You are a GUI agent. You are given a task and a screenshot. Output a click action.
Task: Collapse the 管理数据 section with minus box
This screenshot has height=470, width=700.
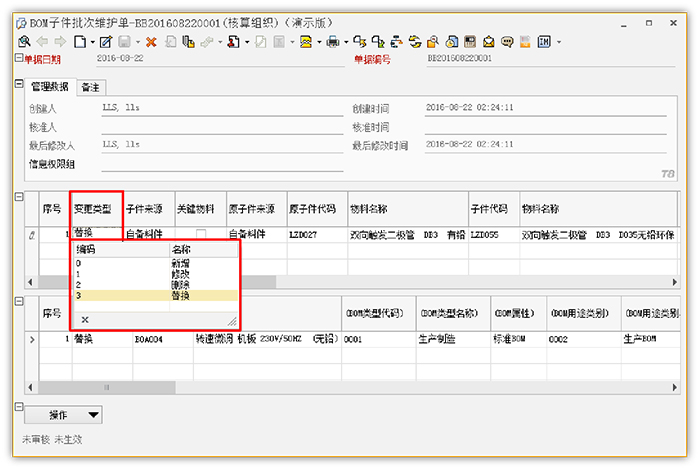[x=20, y=85]
